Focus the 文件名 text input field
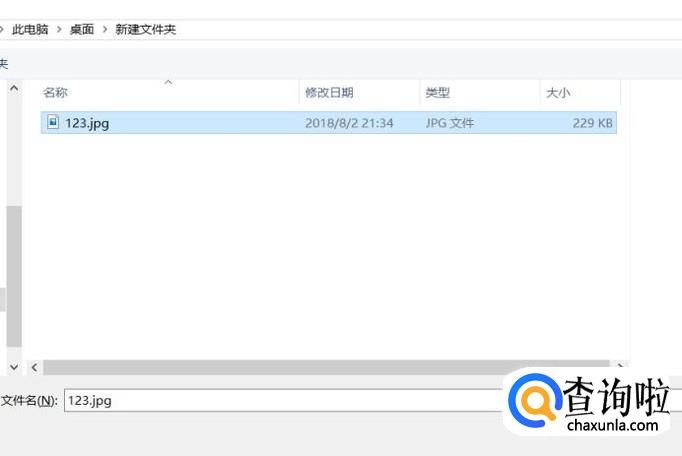 pyautogui.click(x=280, y=400)
